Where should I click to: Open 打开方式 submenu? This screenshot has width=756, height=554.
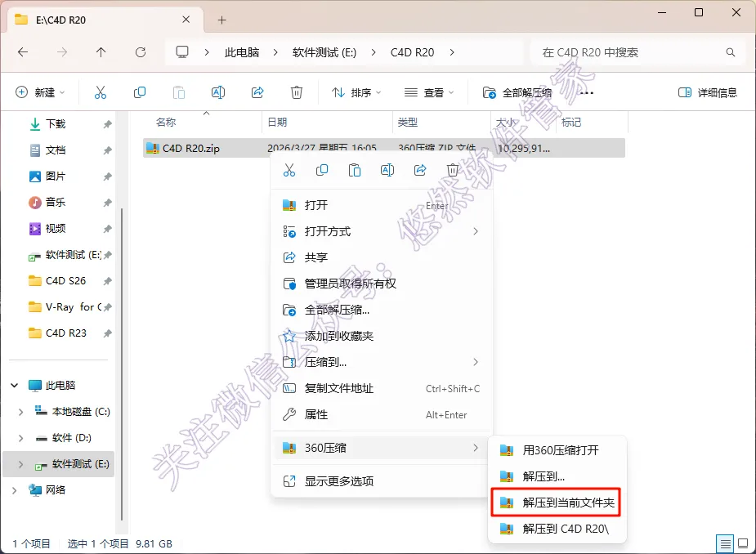click(382, 231)
